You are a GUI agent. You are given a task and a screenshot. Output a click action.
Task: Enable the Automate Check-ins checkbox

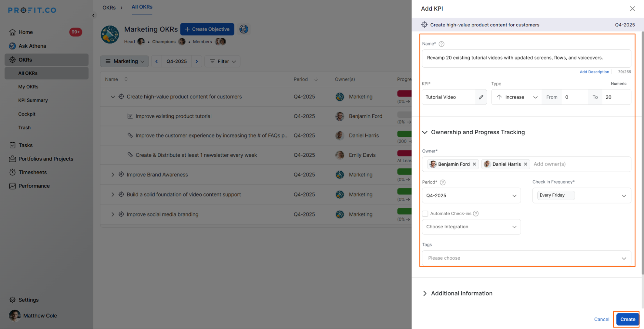[x=425, y=214]
